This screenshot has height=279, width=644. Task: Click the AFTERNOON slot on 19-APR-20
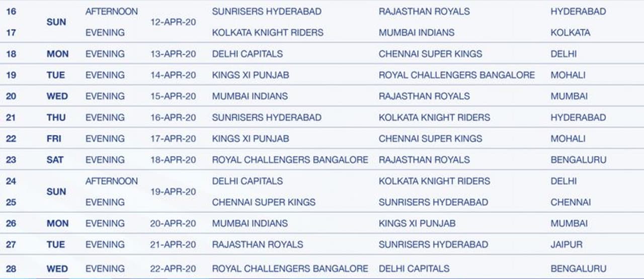111,181
